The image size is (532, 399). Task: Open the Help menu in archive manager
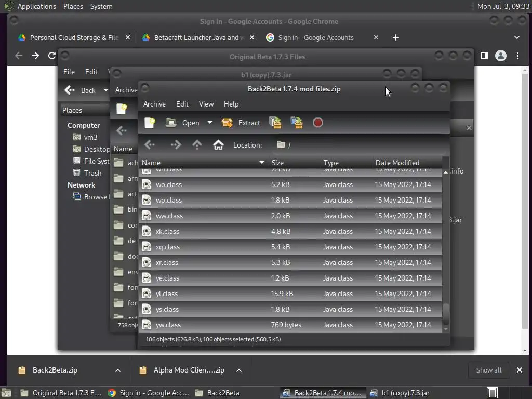pyautogui.click(x=231, y=104)
